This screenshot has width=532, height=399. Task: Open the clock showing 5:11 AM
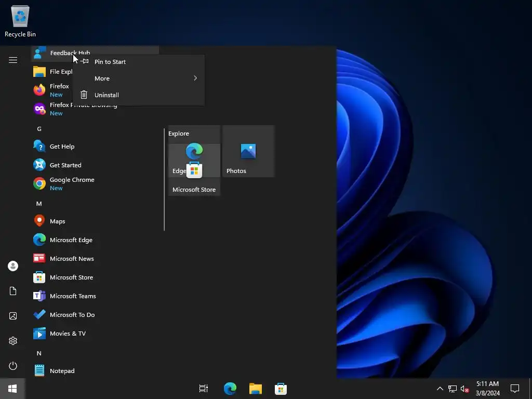pyautogui.click(x=487, y=389)
